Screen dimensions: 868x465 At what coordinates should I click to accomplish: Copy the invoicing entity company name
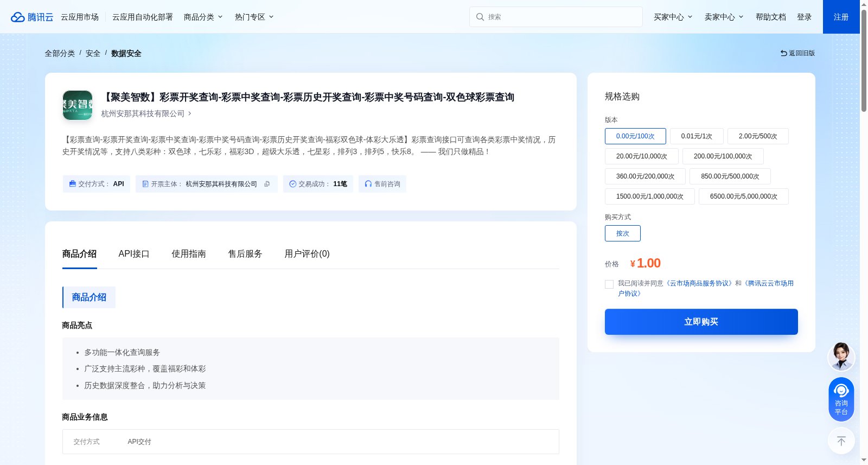267,184
